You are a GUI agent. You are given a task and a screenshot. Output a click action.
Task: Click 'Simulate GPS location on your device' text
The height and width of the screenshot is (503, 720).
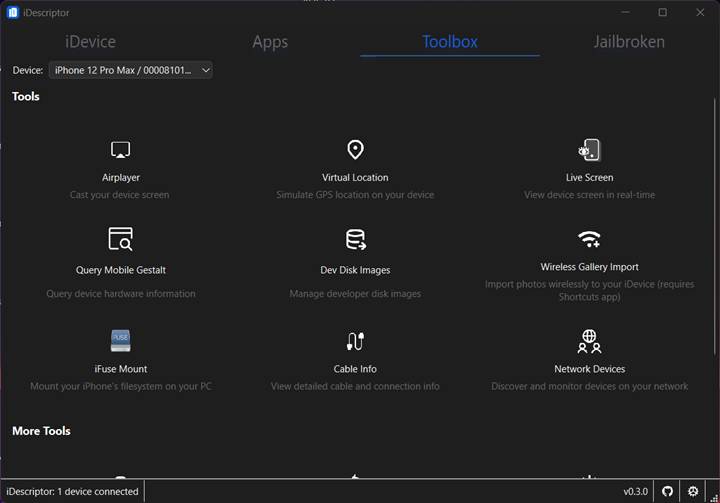pos(355,195)
